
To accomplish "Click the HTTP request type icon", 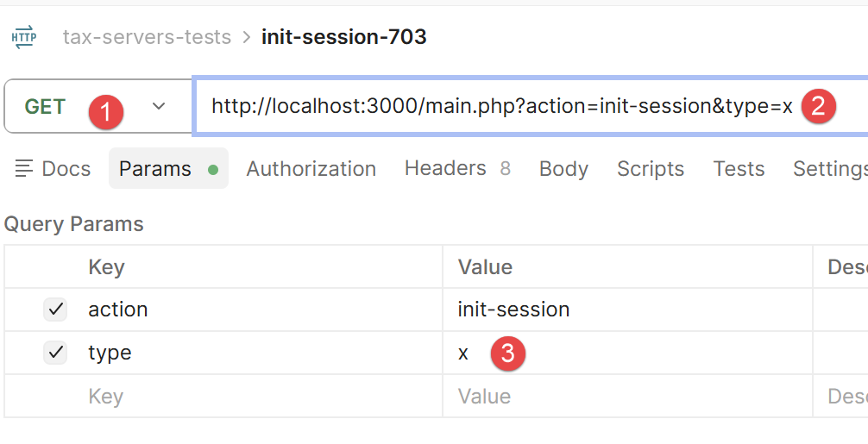I will pos(24,37).
